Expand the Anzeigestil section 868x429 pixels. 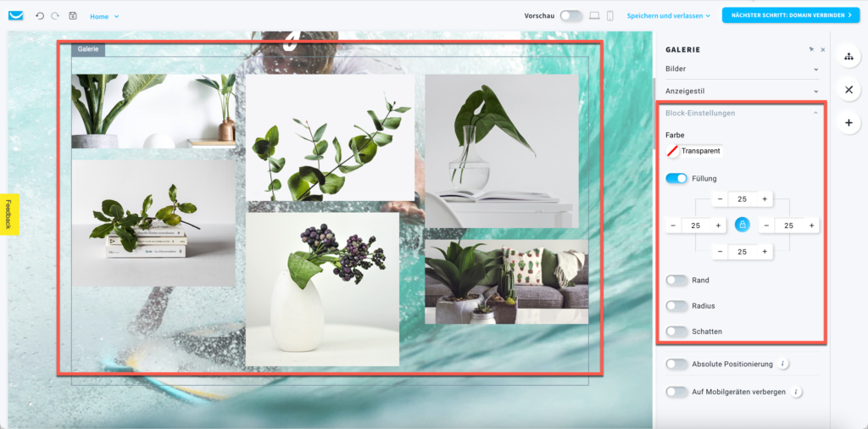point(742,91)
